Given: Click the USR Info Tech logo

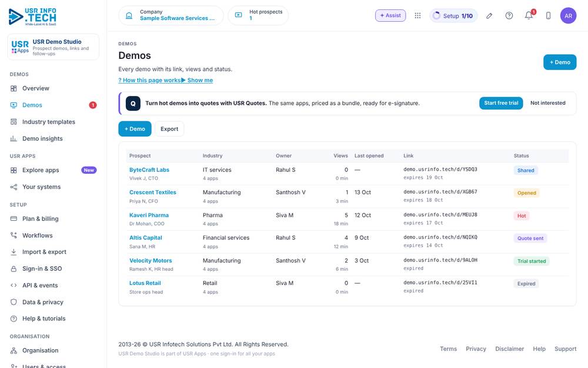Looking at the screenshot, I should point(32,17).
